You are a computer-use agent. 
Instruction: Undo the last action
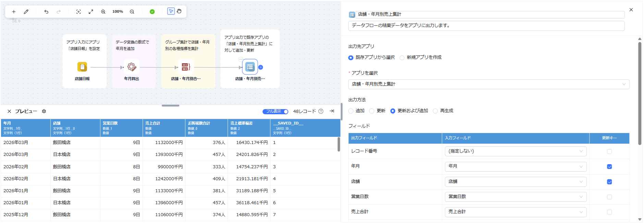coord(46,12)
